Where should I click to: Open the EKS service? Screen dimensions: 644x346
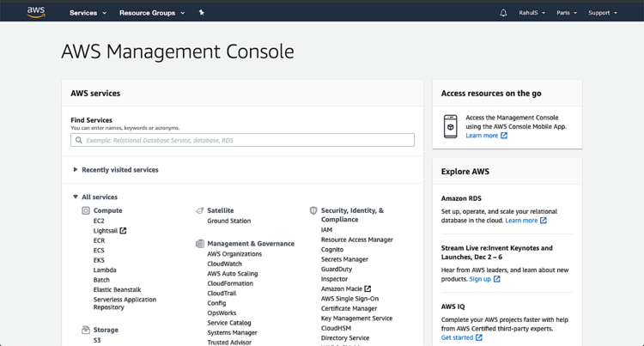tap(99, 260)
